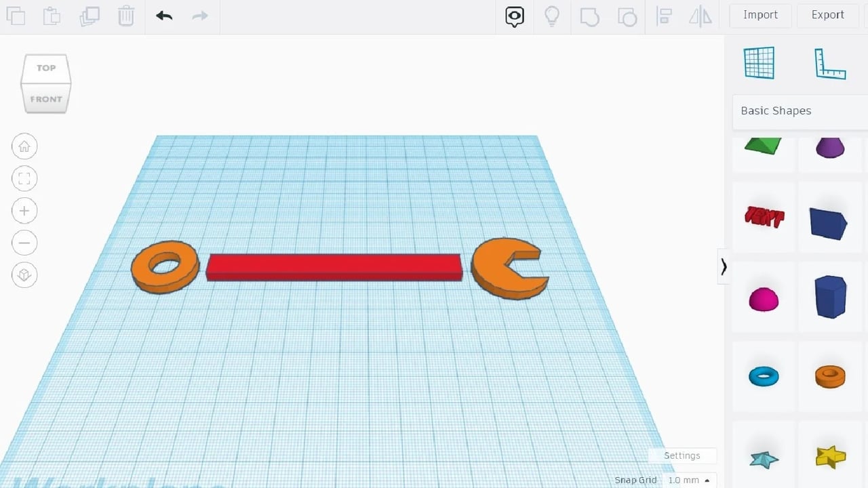Click the Mirror tool icon

pyautogui.click(x=700, y=16)
